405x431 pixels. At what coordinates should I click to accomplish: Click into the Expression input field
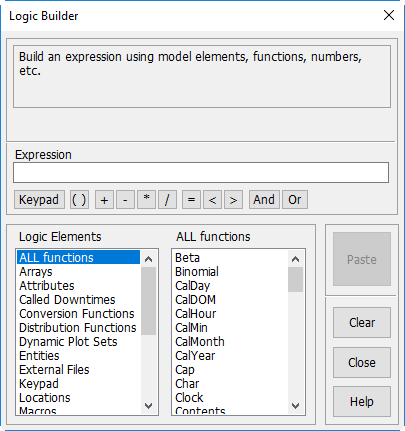201,173
